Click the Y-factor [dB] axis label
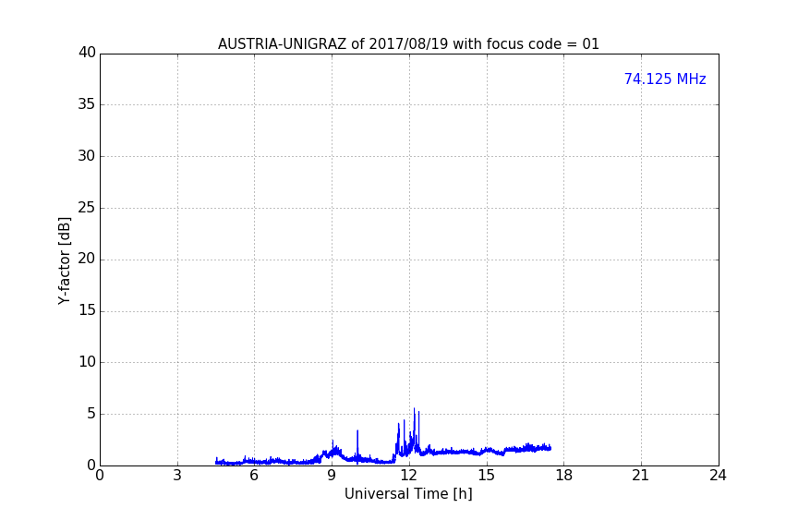 coord(64,260)
